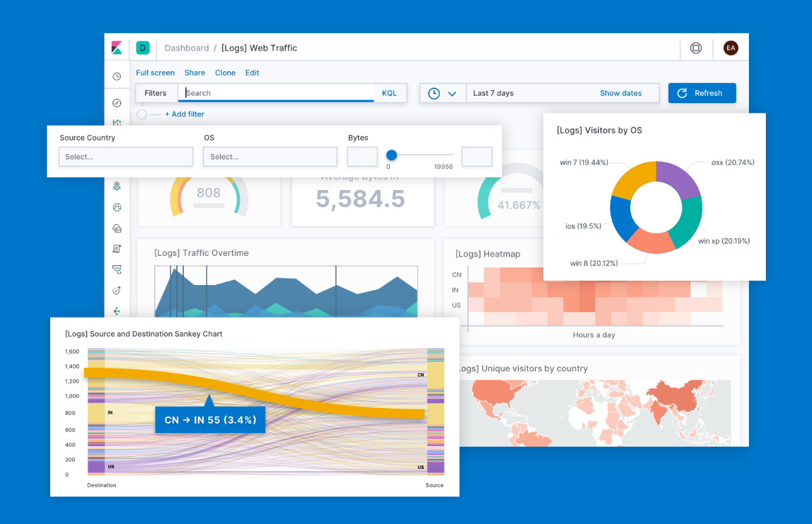The image size is (812, 524).
Task: Click the Kibana logo icon
Action: pos(117,48)
